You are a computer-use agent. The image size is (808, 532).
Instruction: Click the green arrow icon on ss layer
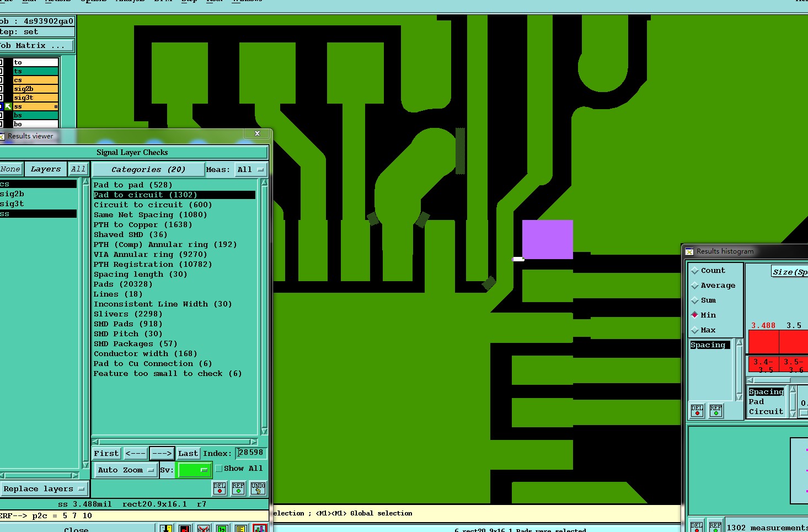tap(8, 106)
